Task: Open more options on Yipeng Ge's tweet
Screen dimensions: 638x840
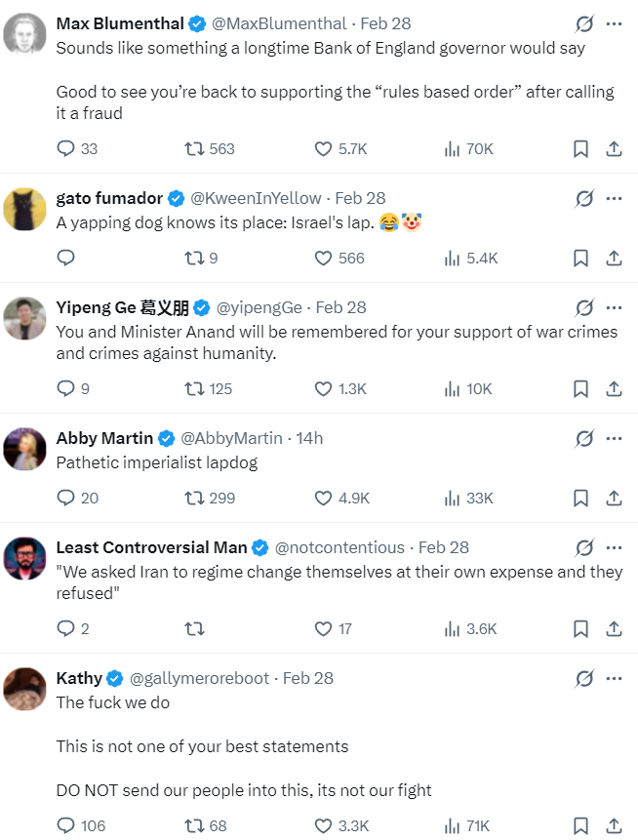Action: (614, 307)
